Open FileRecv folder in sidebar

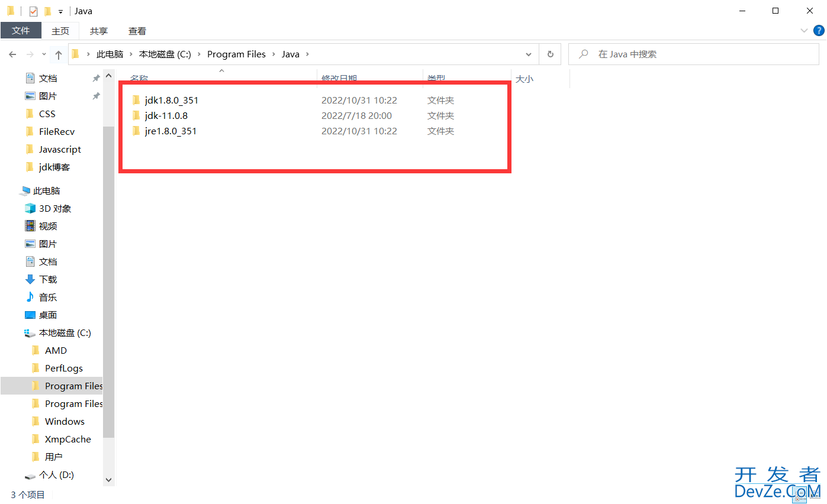point(57,131)
